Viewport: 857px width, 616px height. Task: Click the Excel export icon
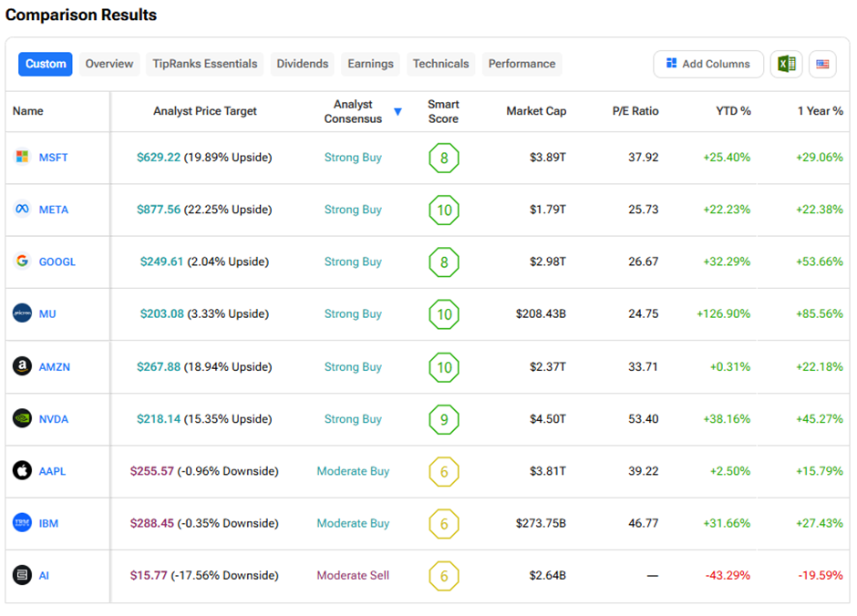tap(785, 64)
